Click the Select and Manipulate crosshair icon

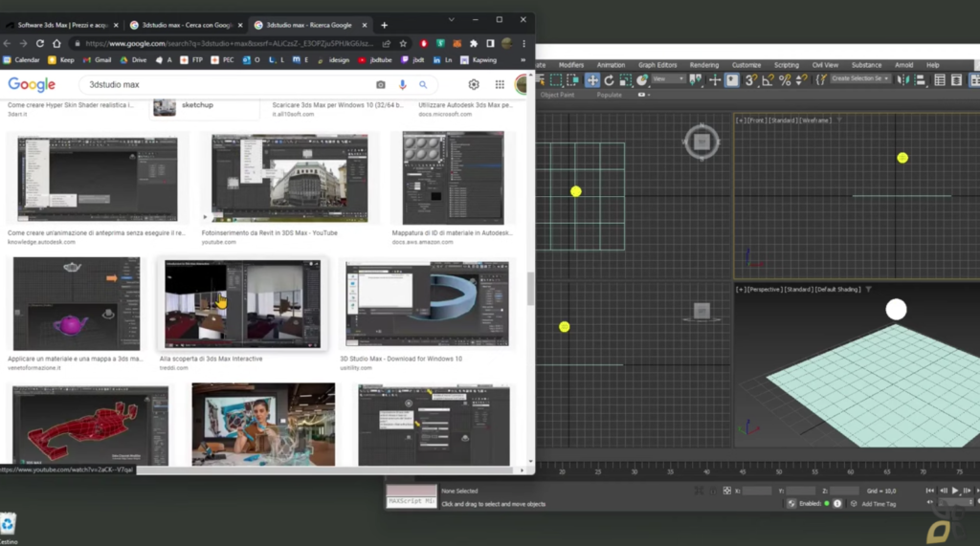click(x=715, y=80)
